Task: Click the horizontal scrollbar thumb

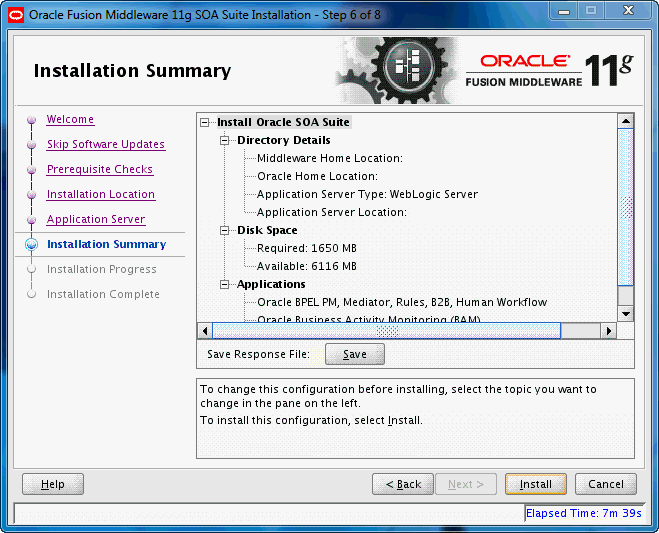Action: point(386,331)
